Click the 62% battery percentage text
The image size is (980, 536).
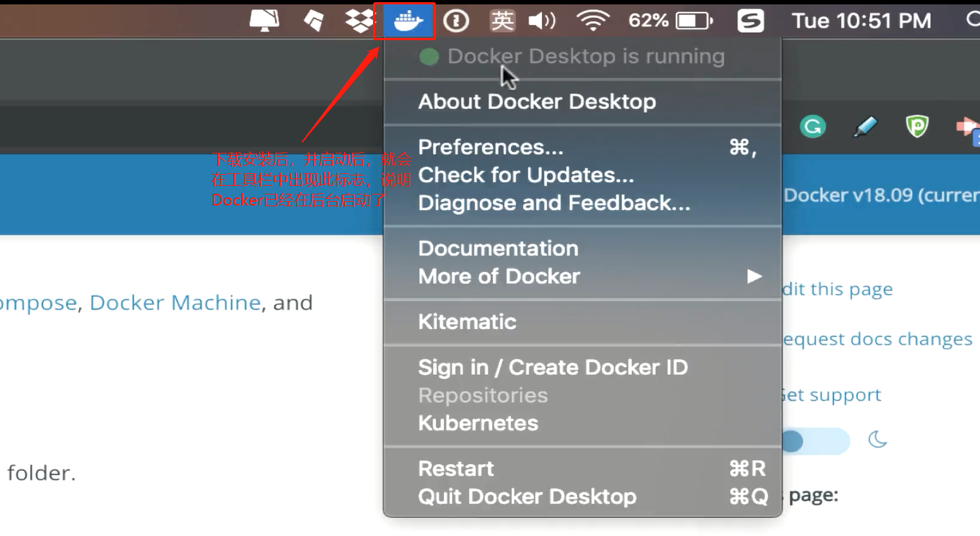(648, 20)
